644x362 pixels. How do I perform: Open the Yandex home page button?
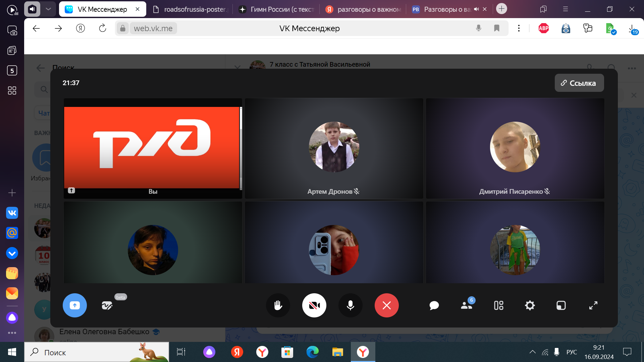[x=80, y=28]
